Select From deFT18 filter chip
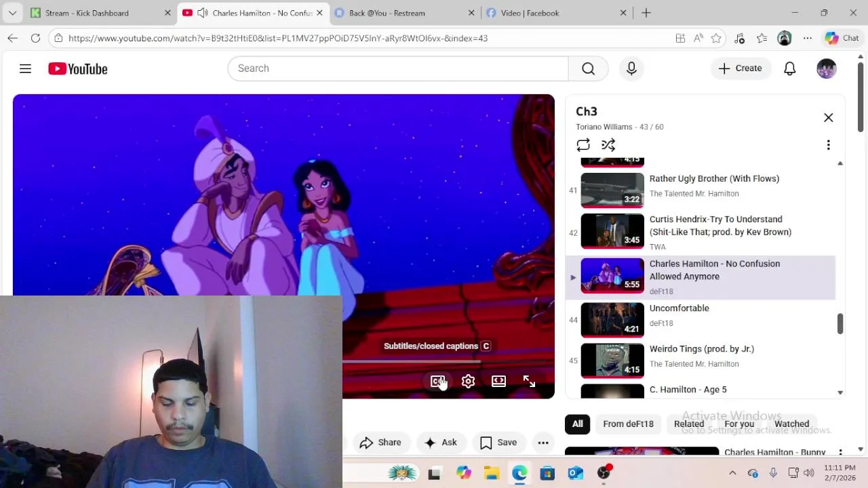Screen dimensions: 868x488 tap(628, 424)
